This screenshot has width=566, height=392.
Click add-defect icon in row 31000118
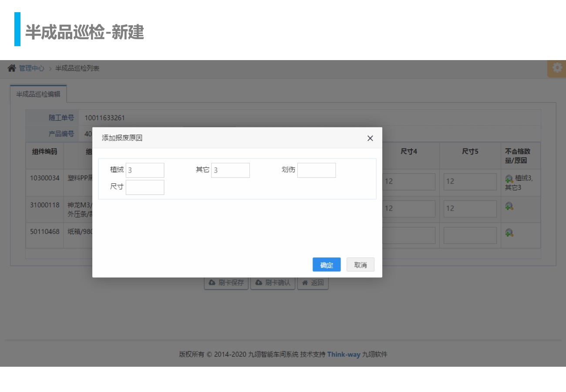point(509,206)
